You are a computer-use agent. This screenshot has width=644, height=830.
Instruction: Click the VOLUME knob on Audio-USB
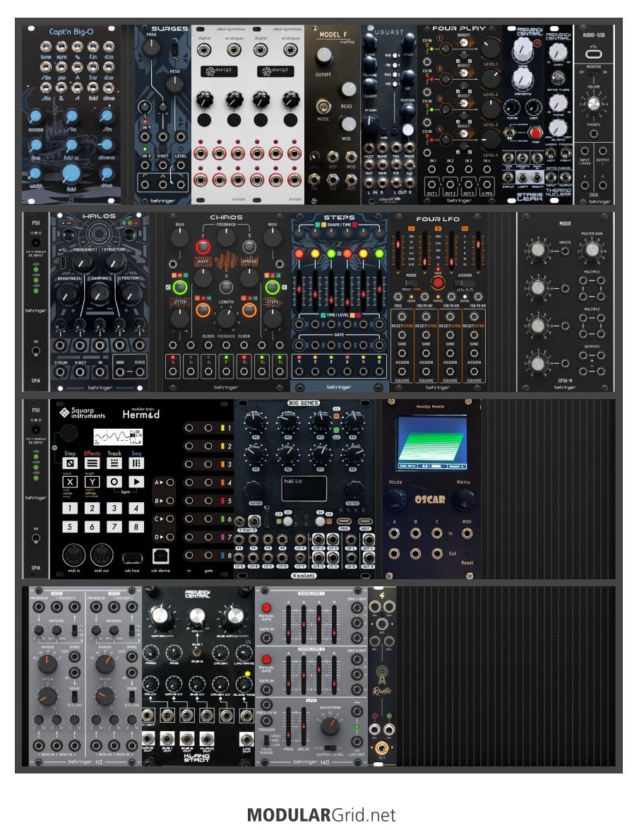(594, 104)
